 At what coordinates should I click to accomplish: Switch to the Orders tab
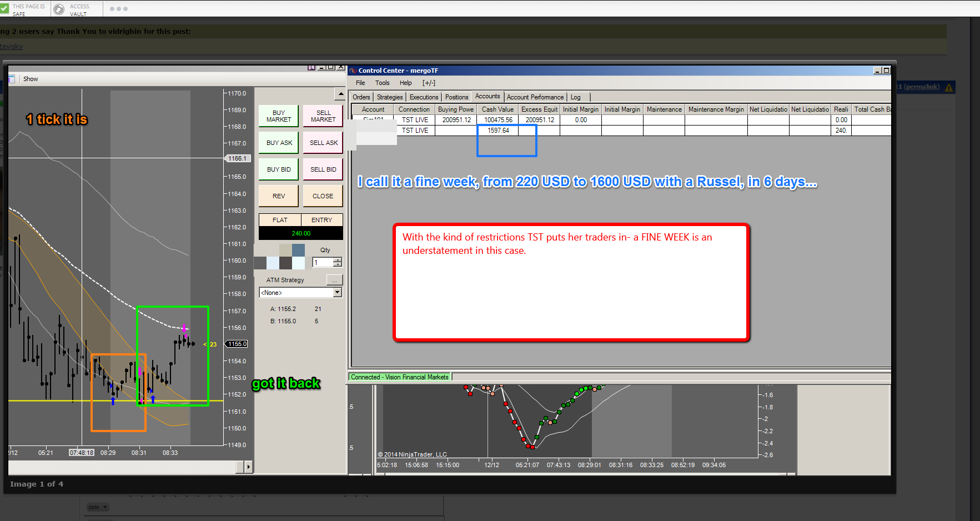pyautogui.click(x=361, y=97)
